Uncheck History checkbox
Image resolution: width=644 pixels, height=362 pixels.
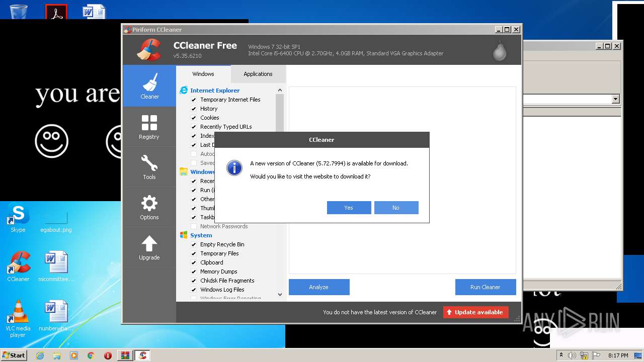(x=194, y=109)
